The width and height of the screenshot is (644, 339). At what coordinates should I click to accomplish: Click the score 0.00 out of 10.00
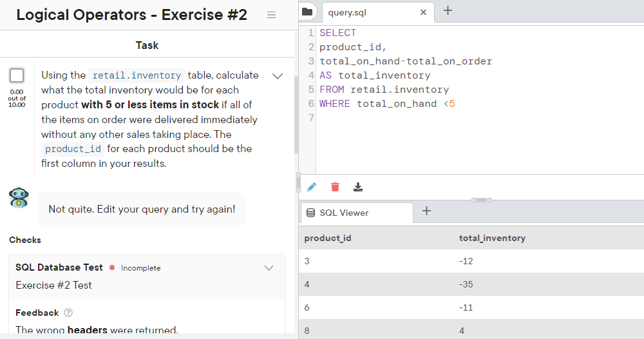17,98
